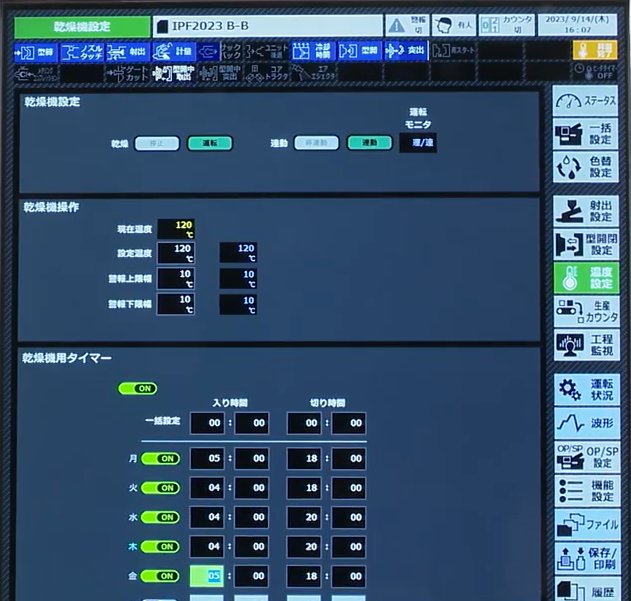Image resolution: width=631 pixels, height=601 pixels.
Task: Click the 冷却時間 cooling time icon
Action: point(313,51)
